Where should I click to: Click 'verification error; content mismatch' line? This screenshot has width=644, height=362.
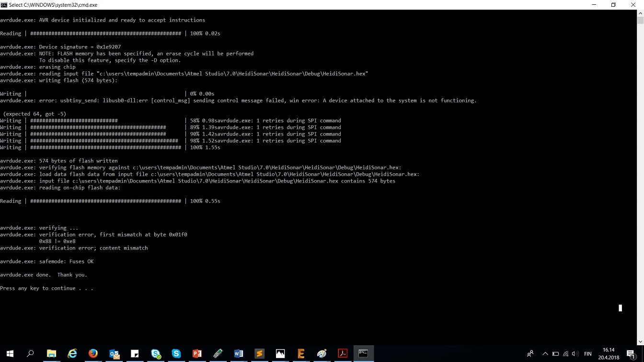(74, 248)
